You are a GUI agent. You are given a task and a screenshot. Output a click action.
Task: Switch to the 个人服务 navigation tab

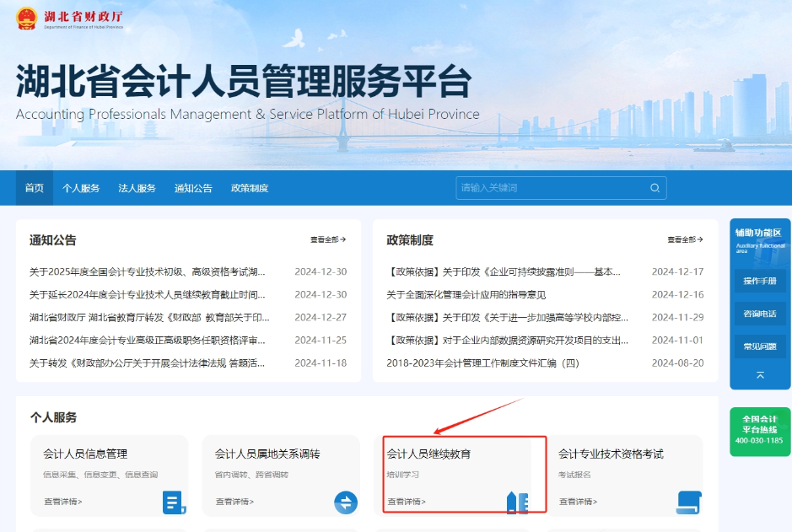pyautogui.click(x=81, y=188)
